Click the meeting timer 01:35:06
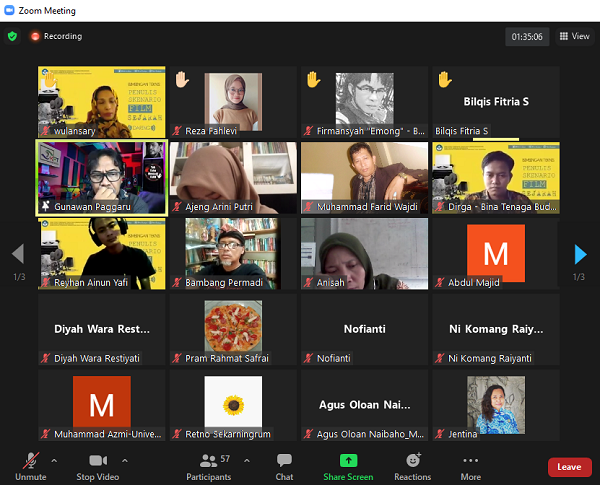The height and width of the screenshot is (485, 600). tap(527, 37)
